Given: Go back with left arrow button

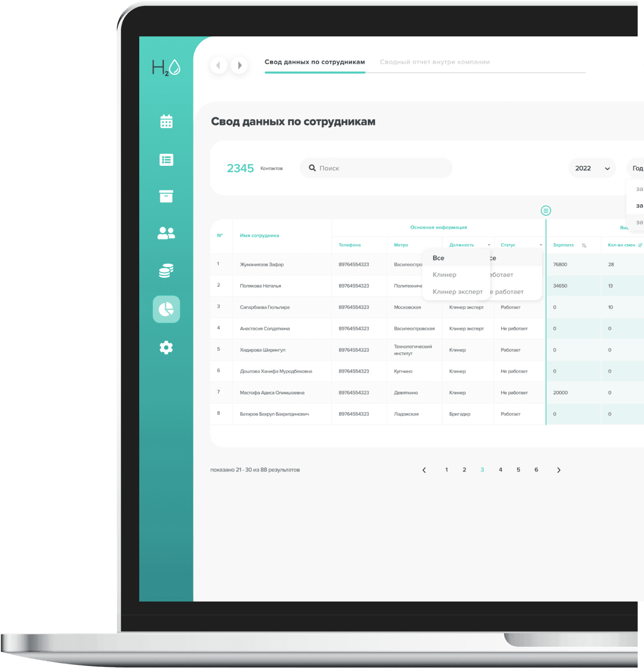Looking at the screenshot, I should click(218, 65).
